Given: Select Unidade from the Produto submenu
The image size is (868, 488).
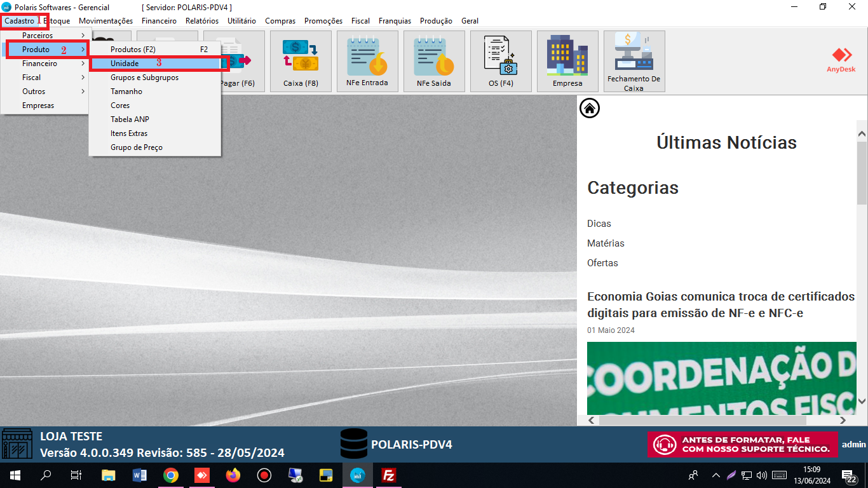Looking at the screenshot, I should pos(125,64).
